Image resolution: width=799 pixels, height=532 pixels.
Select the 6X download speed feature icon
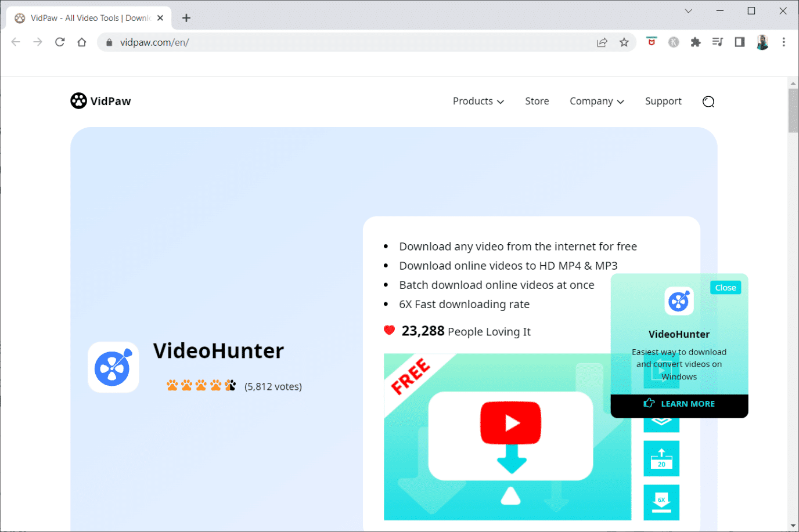pyautogui.click(x=661, y=502)
